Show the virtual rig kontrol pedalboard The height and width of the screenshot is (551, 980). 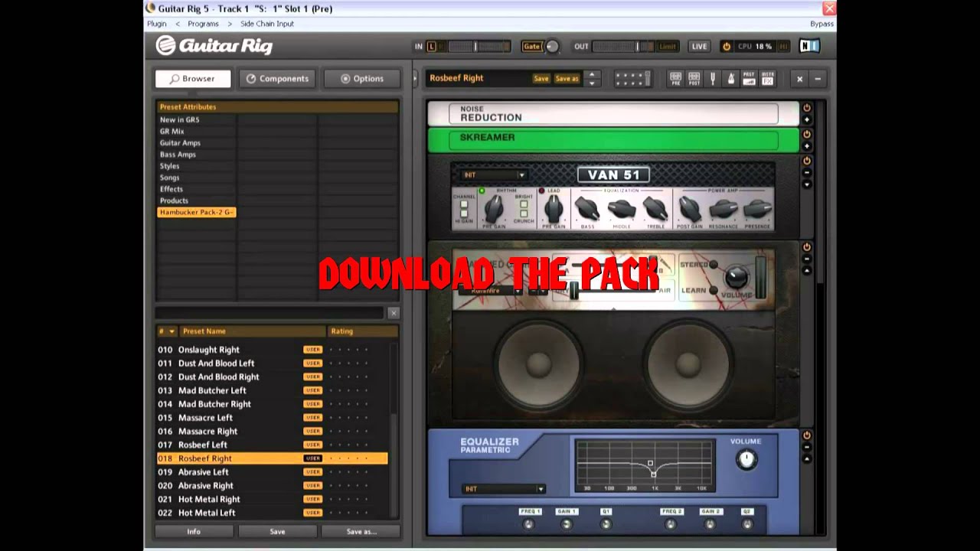click(633, 79)
